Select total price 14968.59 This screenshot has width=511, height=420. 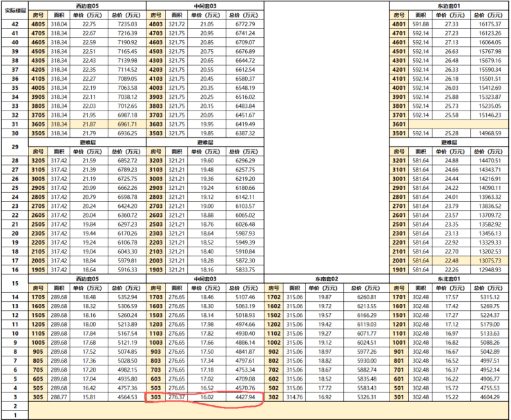490,133
